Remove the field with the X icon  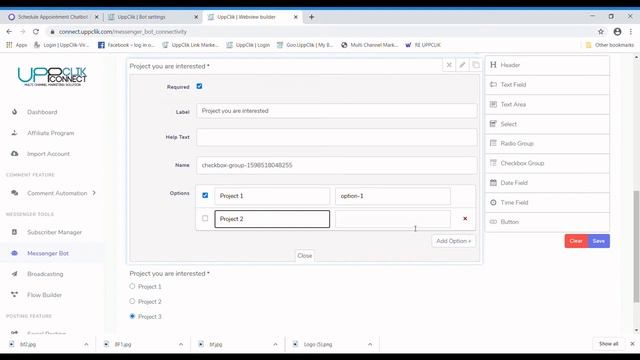click(x=449, y=65)
